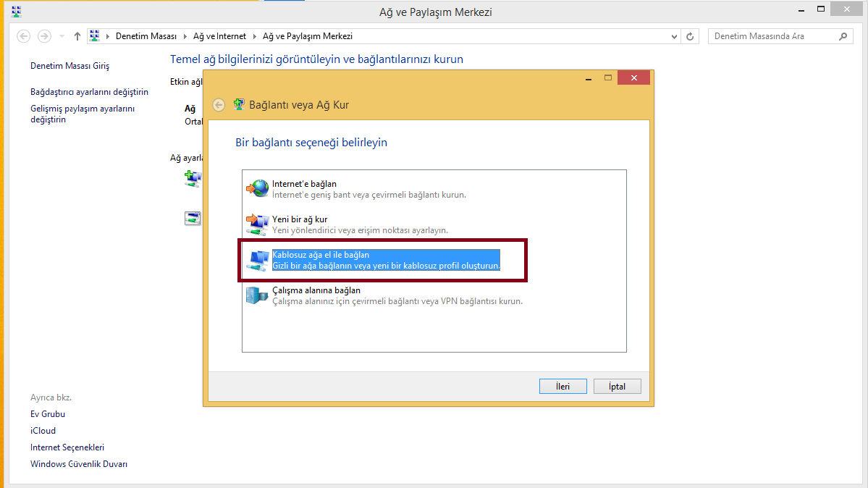The height and width of the screenshot is (488, 868).
Task: Click the Kablosuz ağa el ile bağlan icon
Action: [257, 260]
